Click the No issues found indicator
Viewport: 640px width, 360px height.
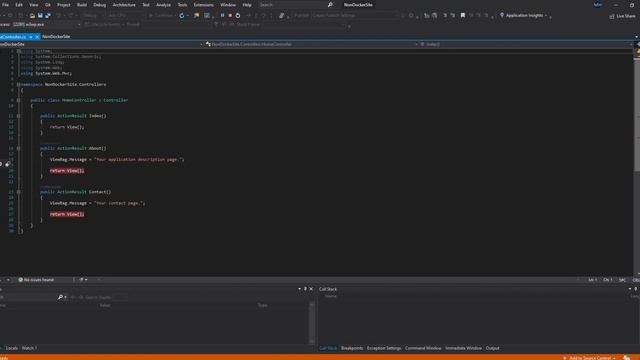(36, 280)
